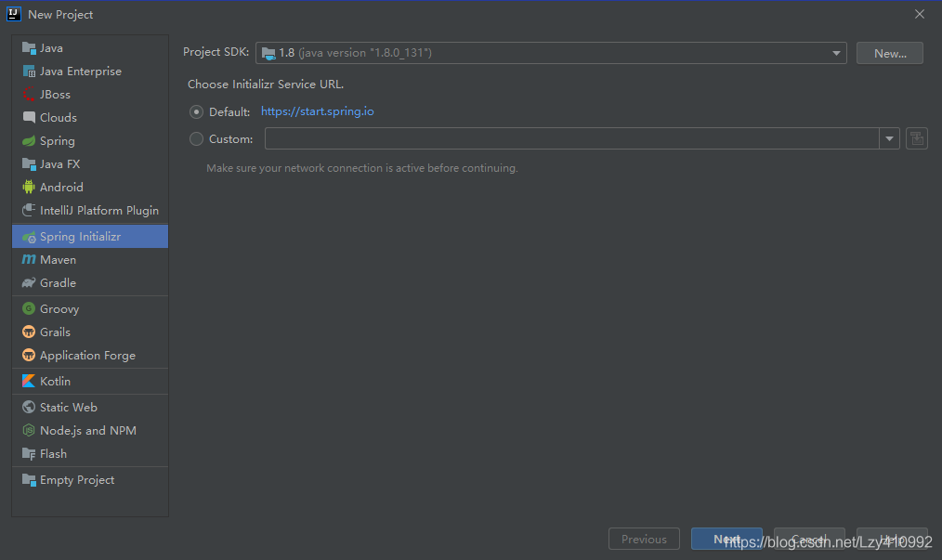Choose Kotlin project type label
Image resolution: width=942 pixels, height=560 pixels.
click(55, 381)
